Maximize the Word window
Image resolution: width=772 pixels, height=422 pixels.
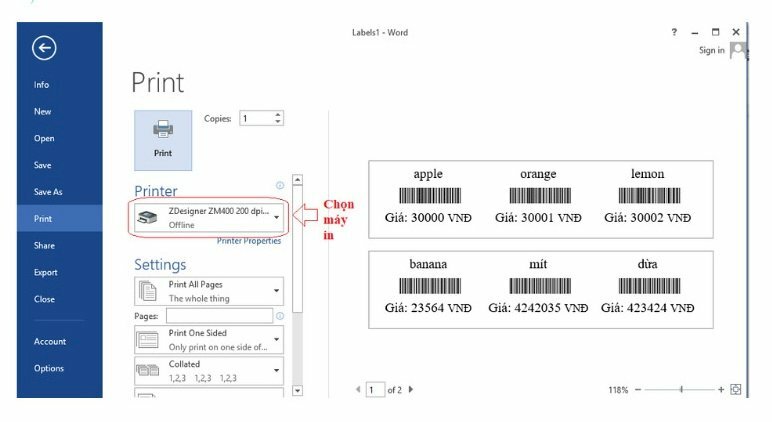coord(715,32)
